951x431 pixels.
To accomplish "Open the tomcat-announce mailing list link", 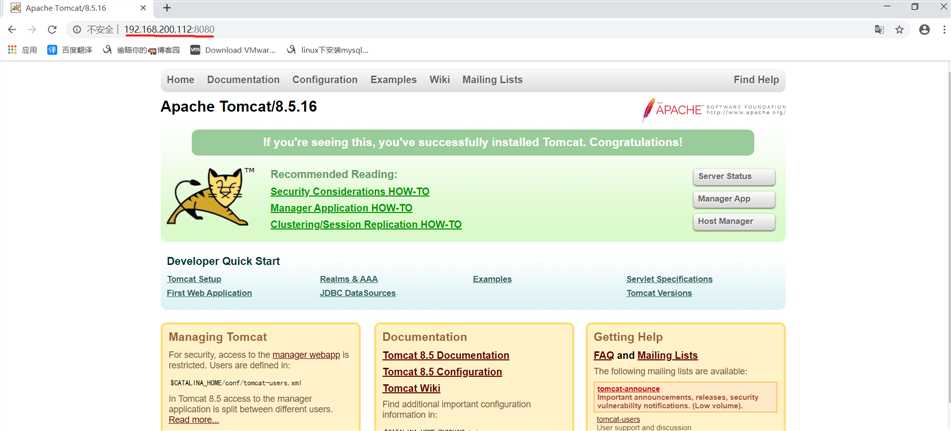I will click(628, 389).
